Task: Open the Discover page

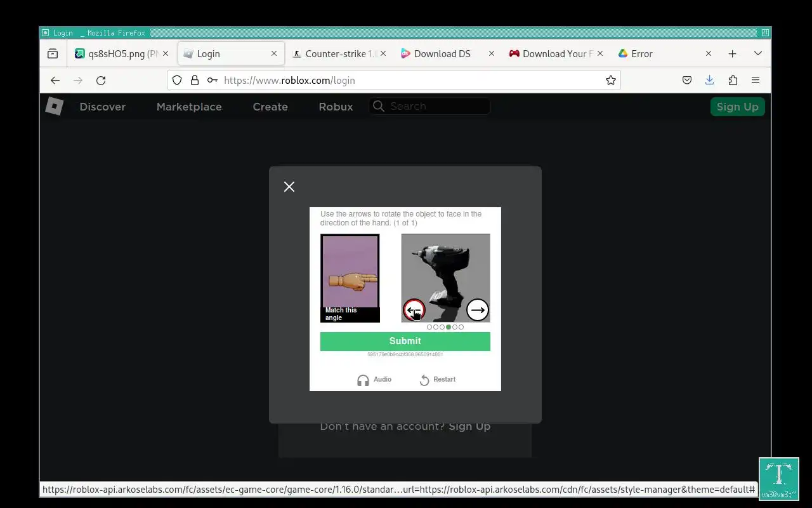Action: pyautogui.click(x=103, y=107)
